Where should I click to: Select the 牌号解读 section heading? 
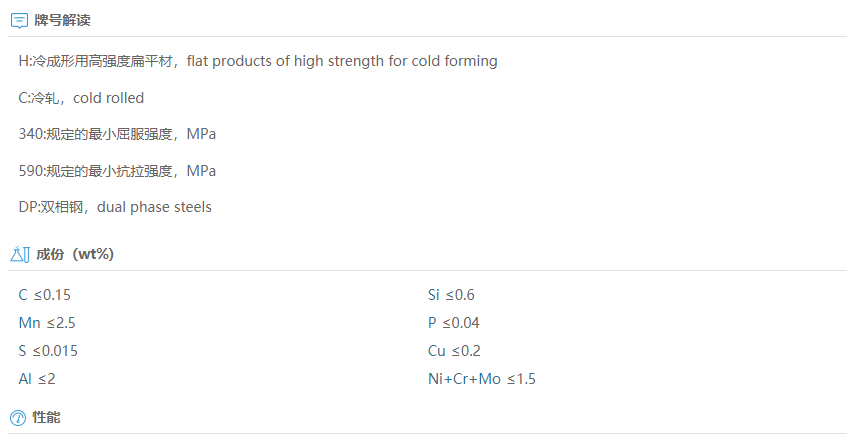pyautogui.click(x=63, y=21)
